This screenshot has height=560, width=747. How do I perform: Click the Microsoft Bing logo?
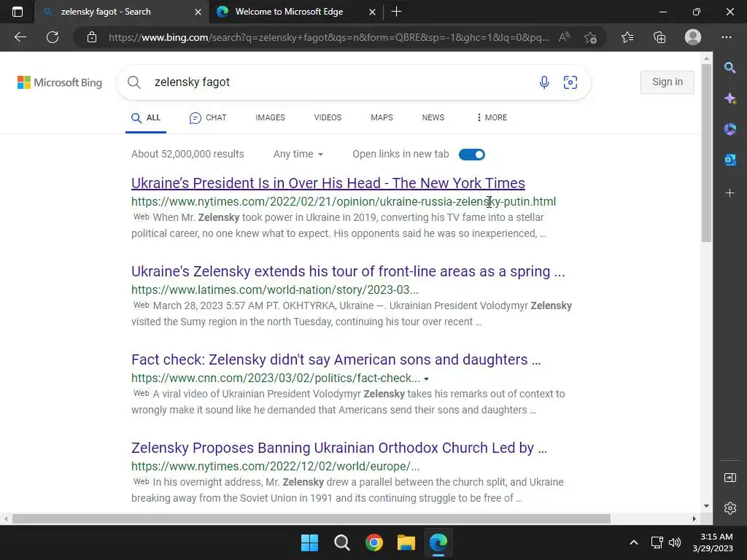point(60,82)
